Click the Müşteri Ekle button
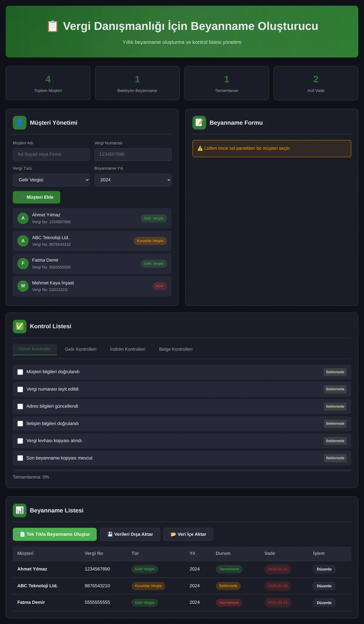The width and height of the screenshot is (364, 624). (36, 197)
